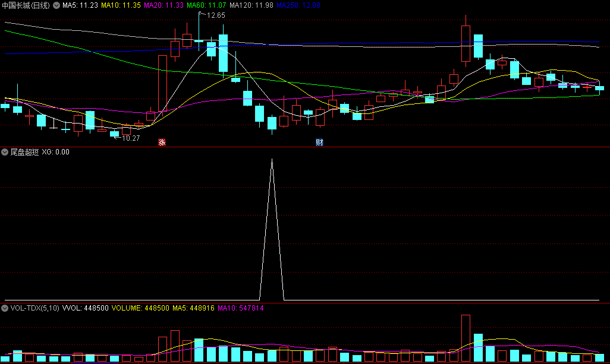This screenshot has width=610, height=364.
Task: Click the MA10: 11.35 label
Action: point(121,5)
